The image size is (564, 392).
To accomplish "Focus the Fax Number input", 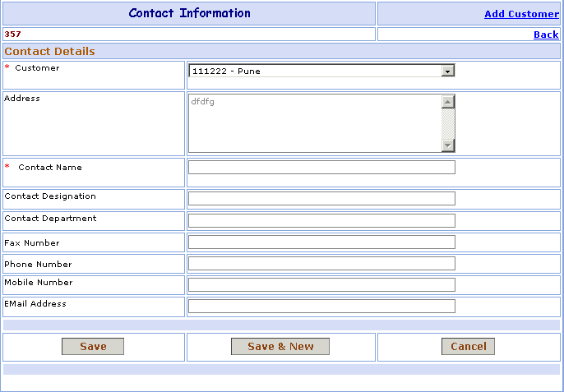I will [321, 242].
